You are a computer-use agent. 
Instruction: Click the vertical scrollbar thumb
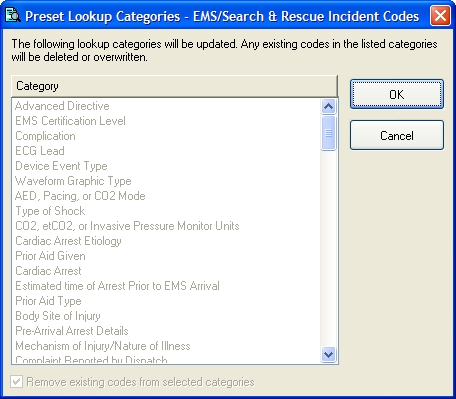point(328,133)
